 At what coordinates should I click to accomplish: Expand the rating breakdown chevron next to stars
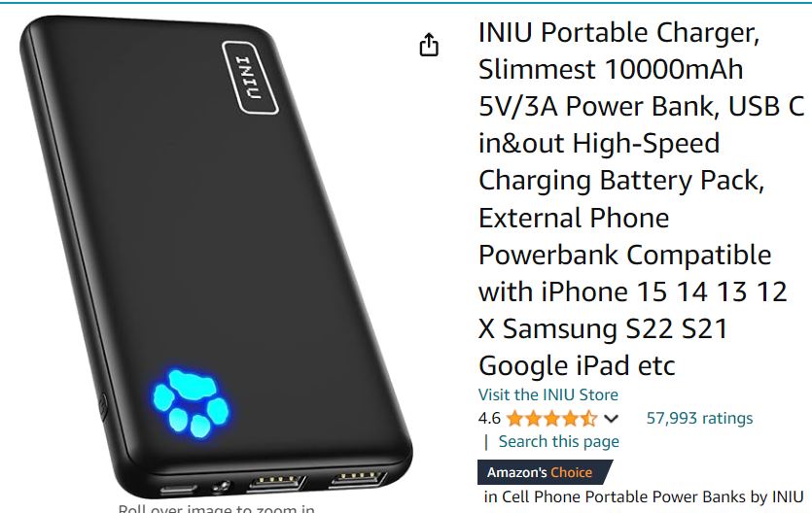[611, 419]
